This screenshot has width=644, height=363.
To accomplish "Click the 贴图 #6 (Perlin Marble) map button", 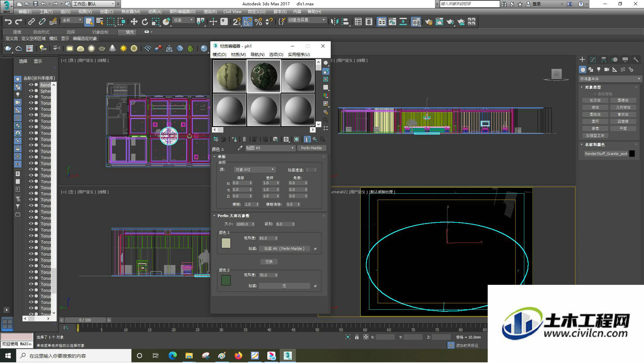I will click(284, 249).
